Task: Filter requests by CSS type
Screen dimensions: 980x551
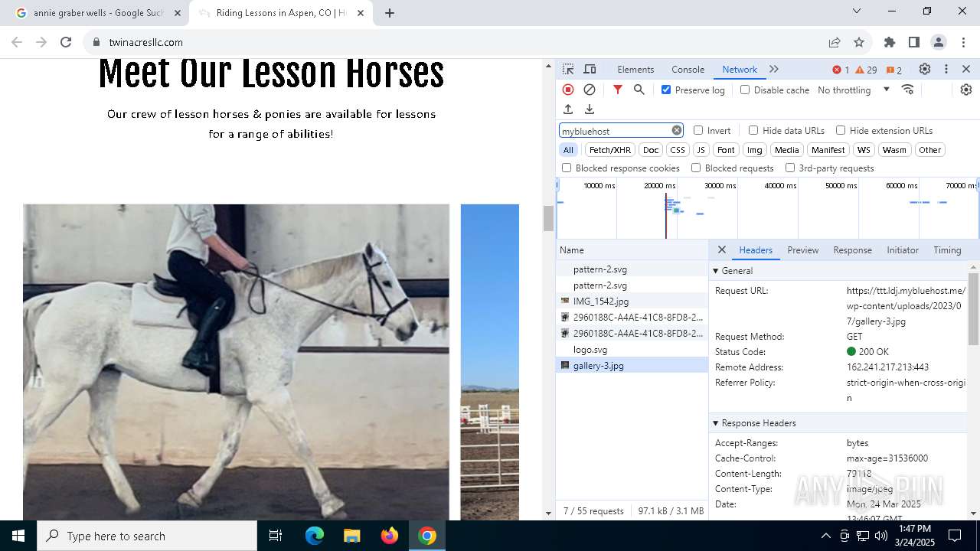Action: coord(678,150)
